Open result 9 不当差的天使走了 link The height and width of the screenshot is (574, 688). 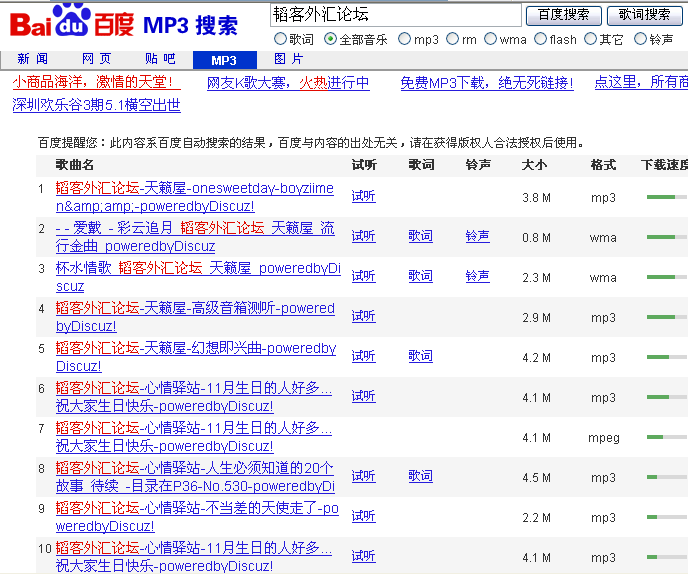coord(197,517)
